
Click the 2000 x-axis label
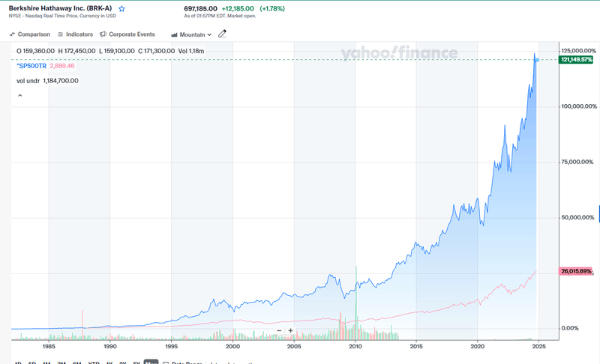coord(232,347)
